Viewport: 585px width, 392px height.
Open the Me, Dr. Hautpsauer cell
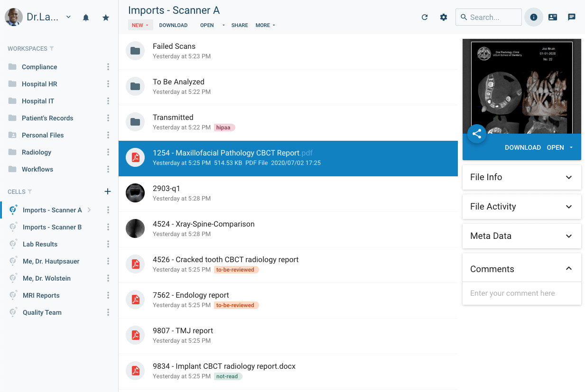[x=51, y=261]
